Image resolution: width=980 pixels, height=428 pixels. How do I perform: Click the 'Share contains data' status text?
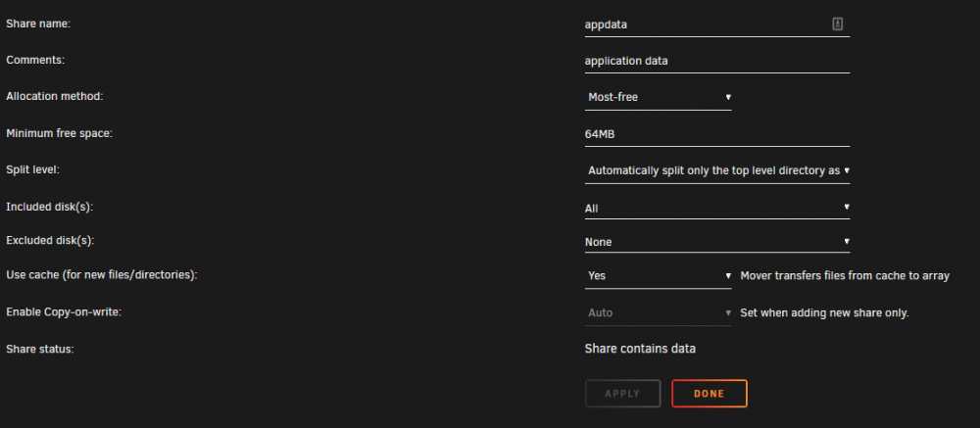pos(640,349)
